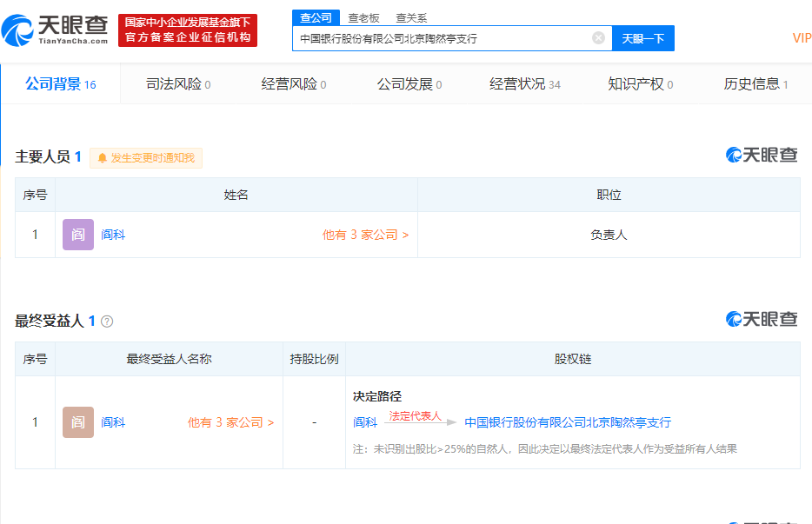The height and width of the screenshot is (524, 812).
Task: Click the 负责人 position cell
Action: click(609, 235)
